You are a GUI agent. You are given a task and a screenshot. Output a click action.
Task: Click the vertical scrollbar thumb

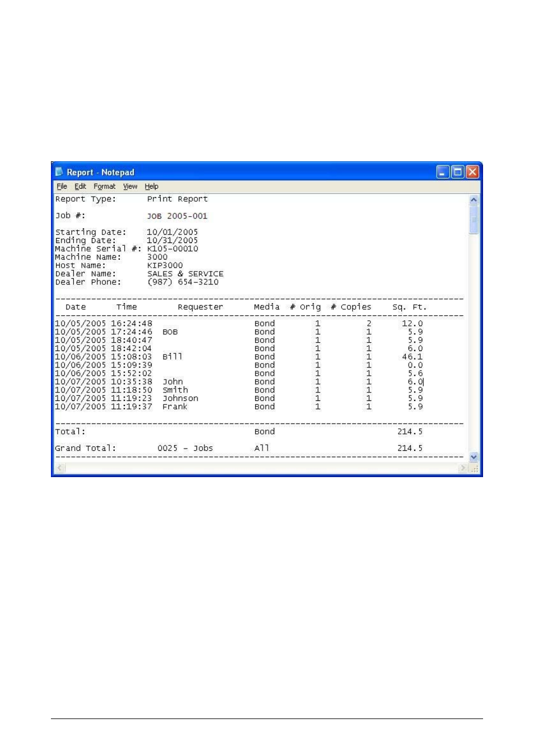coord(474,220)
